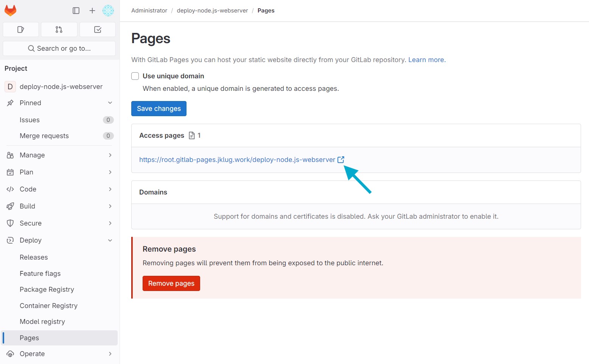Viewport: 589px width, 364px height.
Task: Click external link icon beside pages URL
Action: pyautogui.click(x=341, y=160)
